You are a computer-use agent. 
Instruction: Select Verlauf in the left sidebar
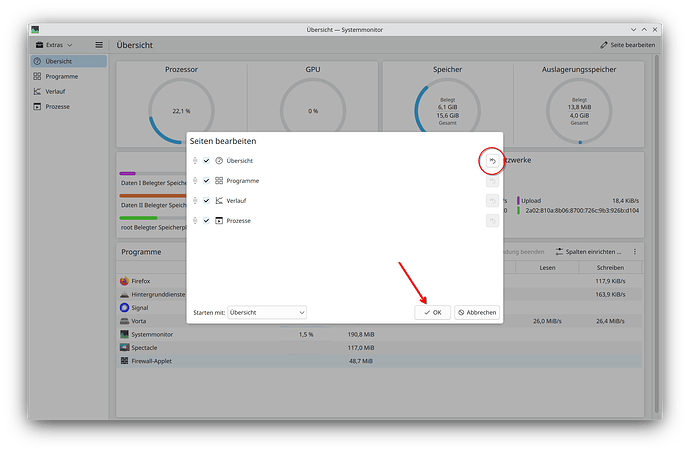tap(55, 91)
